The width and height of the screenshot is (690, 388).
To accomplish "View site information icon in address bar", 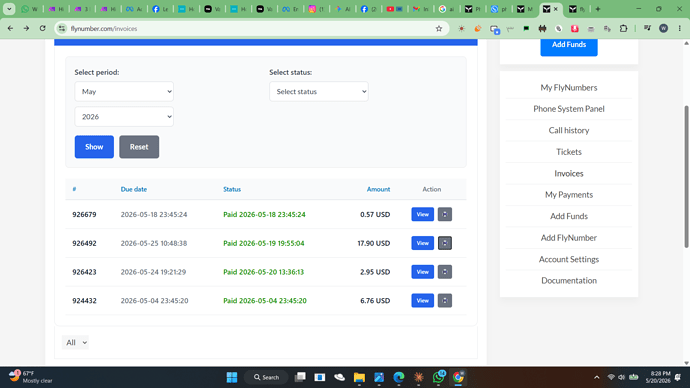I will [62, 29].
